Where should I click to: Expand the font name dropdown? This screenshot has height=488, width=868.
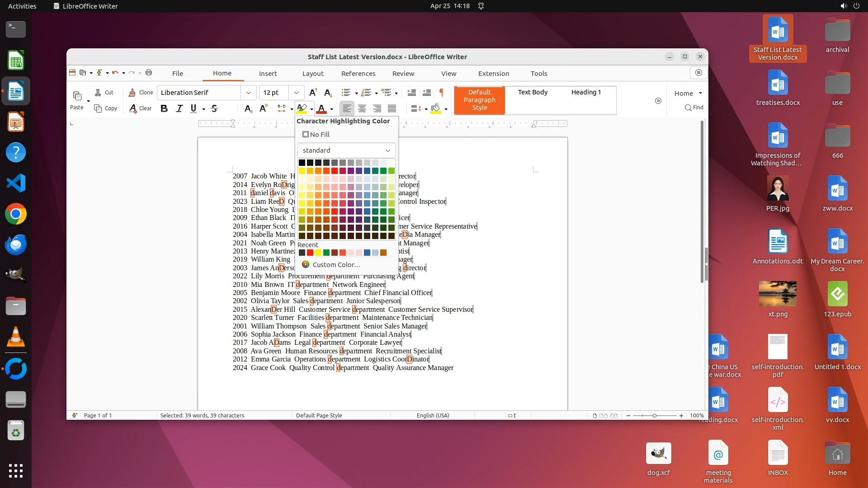(x=248, y=93)
